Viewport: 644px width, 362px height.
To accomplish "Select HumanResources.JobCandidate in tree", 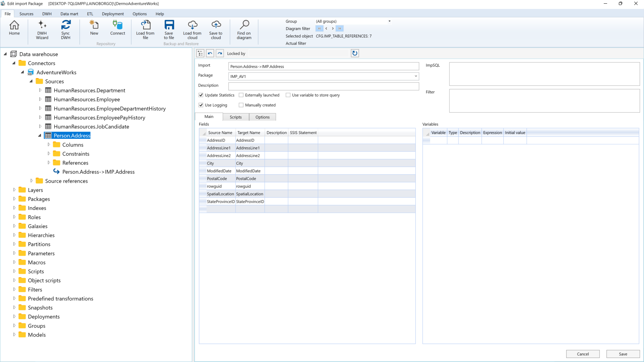I will [91, 126].
